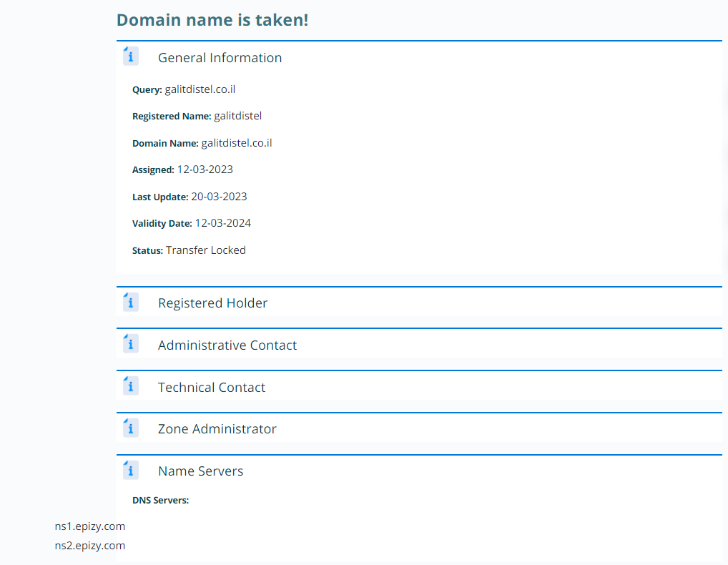Collapse the General Information section header

(x=419, y=57)
